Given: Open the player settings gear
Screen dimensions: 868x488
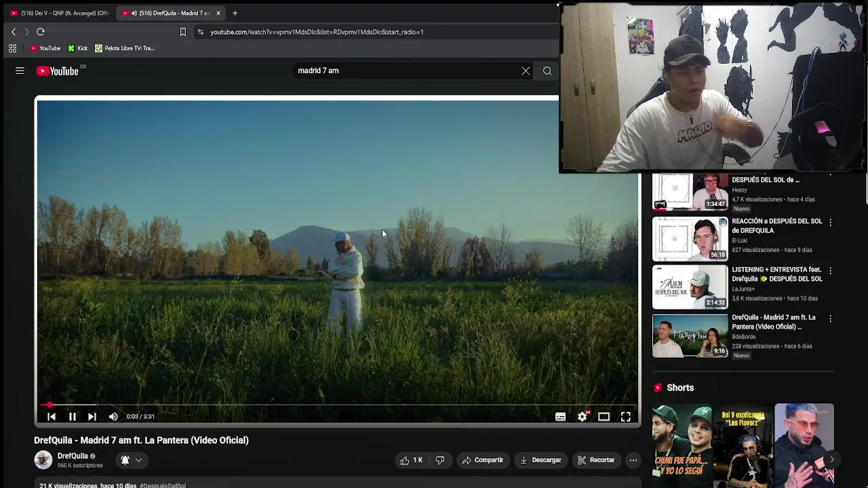Looking at the screenshot, I should click(583, 417).
